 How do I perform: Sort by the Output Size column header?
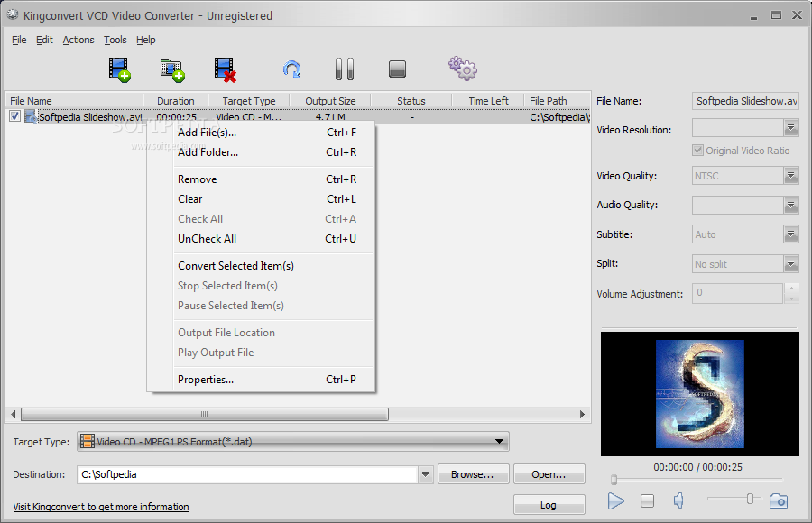330,101
